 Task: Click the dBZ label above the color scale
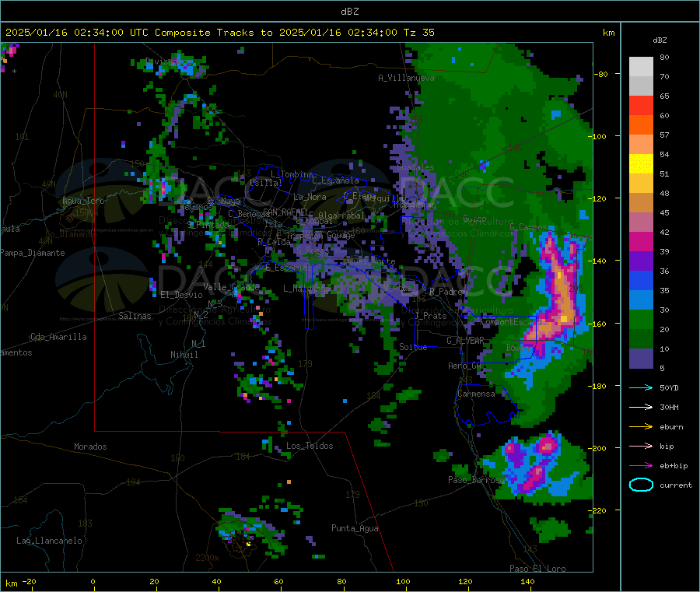(x=660, y=40)
